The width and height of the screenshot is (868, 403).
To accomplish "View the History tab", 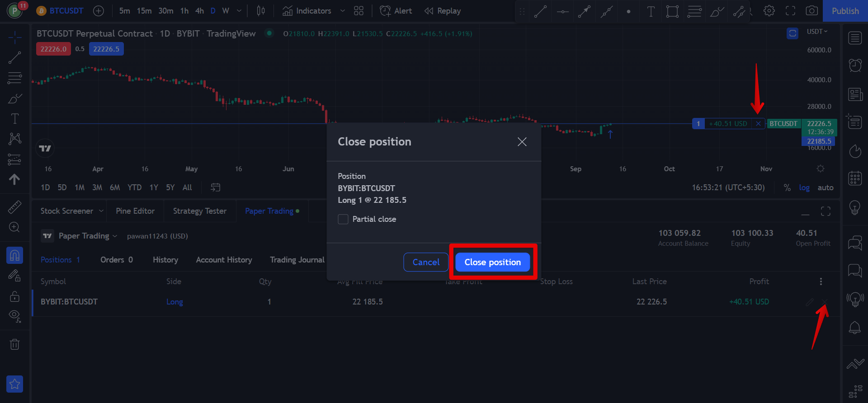I will [x=165, y=260].
